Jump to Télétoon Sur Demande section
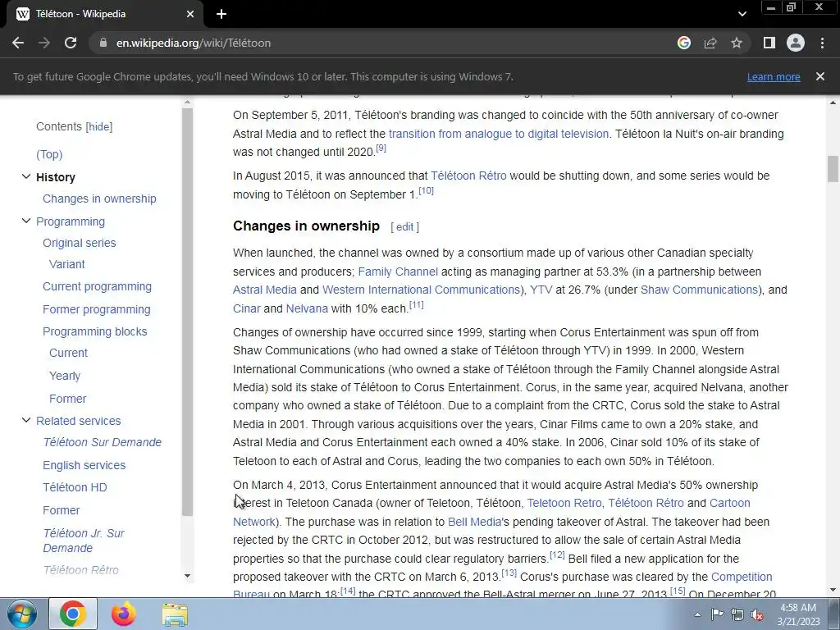 [x=103, y=442]
